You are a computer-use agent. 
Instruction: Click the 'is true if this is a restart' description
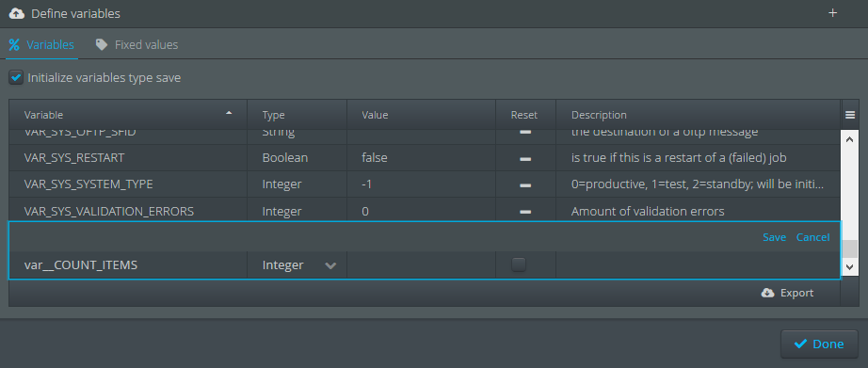[679, 158]
